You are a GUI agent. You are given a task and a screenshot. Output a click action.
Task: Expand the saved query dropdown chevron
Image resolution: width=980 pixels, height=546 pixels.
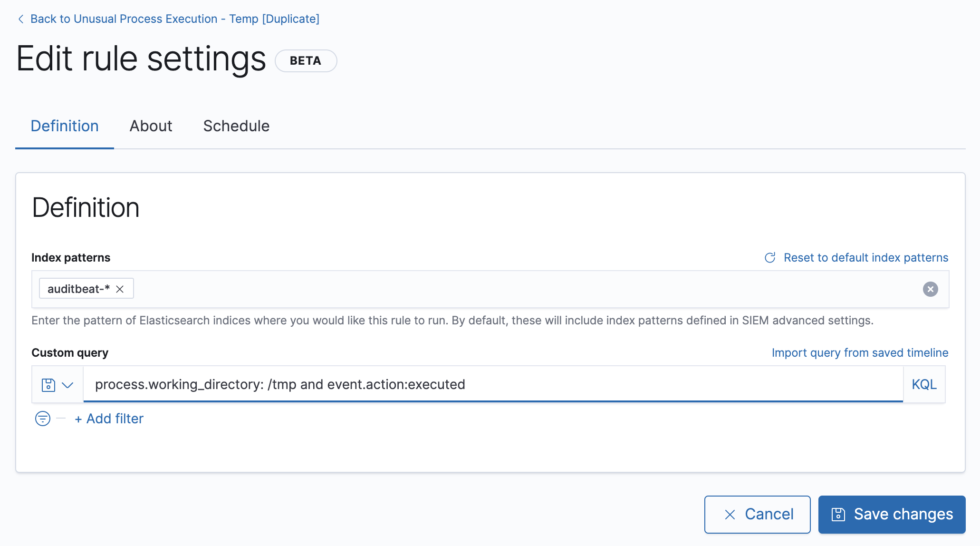point(67,385)
